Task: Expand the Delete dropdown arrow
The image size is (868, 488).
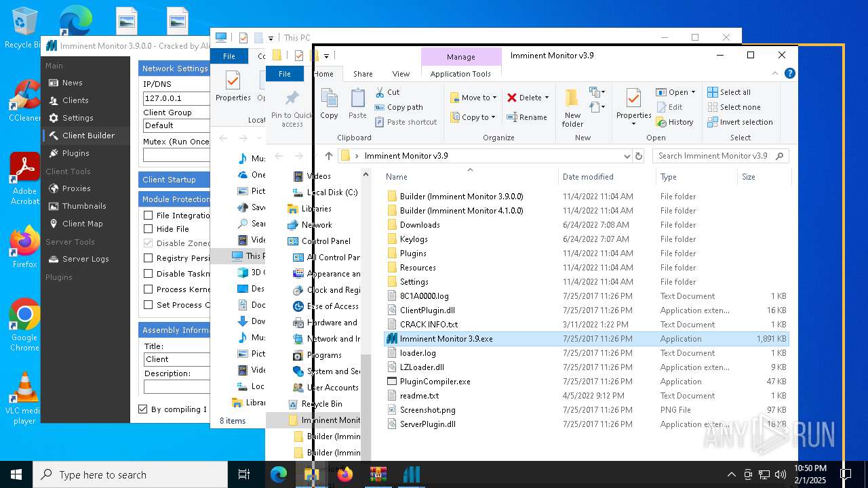Action: (547, 98)
